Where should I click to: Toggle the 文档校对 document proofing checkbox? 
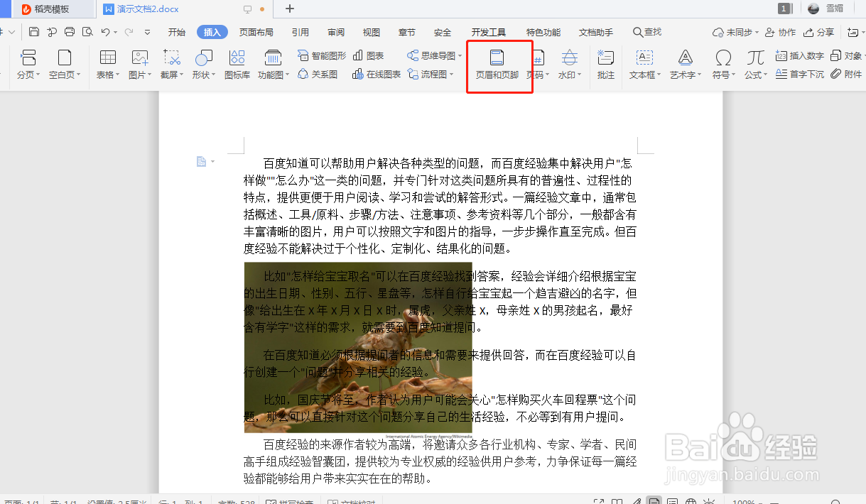(332, 500)
